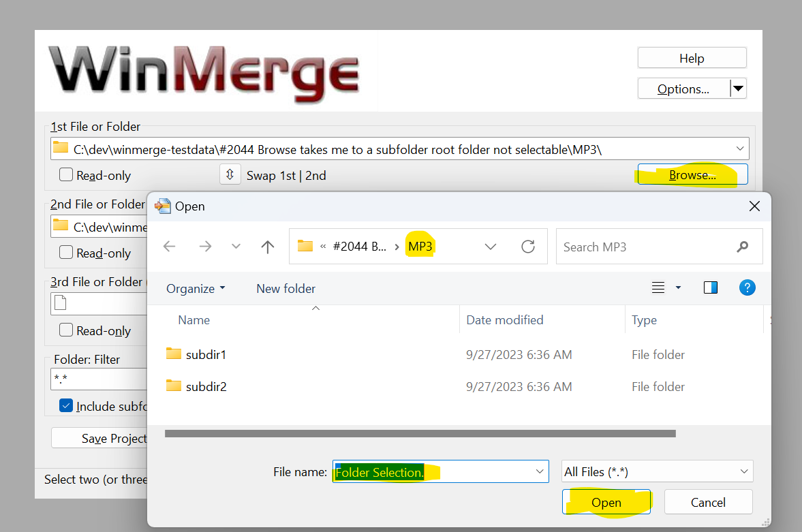The height and width of the screenshot is (532, 802).
Task: Uncheck Include subfolders checkbox
Action: [66, 406]
